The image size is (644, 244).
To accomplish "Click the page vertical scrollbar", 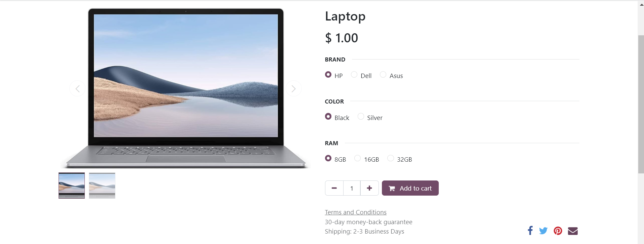I will [x=641, y=104].
